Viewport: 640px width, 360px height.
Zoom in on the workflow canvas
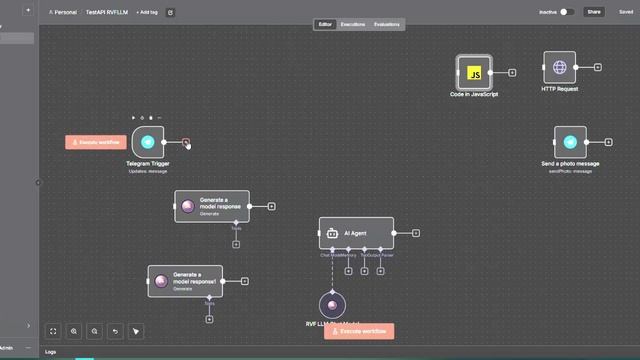click(74, 331)
